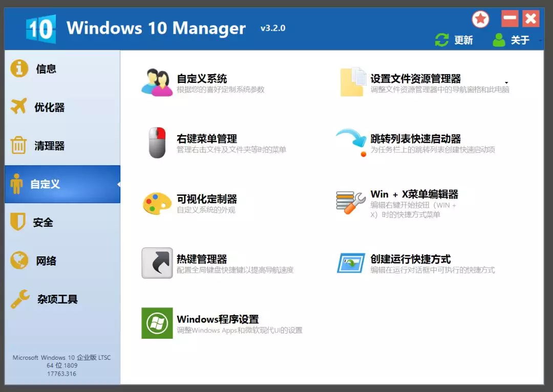Minimize the Windows 10 Manager window

coord(510,18)
